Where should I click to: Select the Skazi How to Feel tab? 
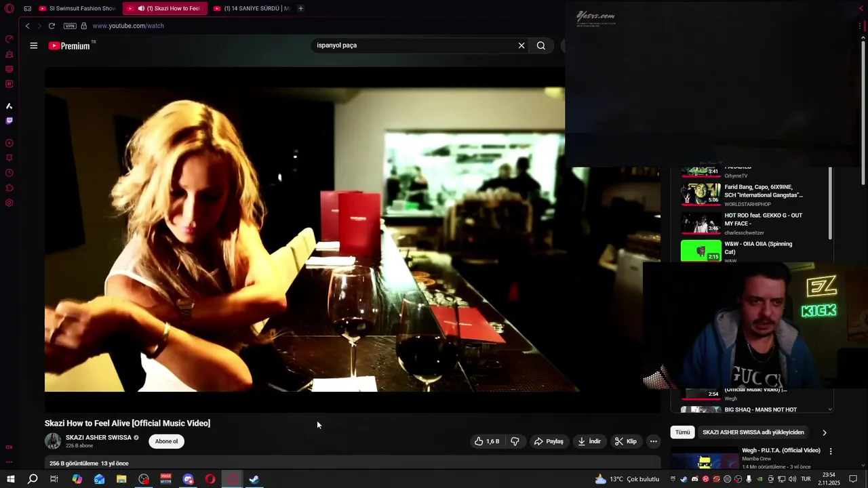(x=165, y=9)
